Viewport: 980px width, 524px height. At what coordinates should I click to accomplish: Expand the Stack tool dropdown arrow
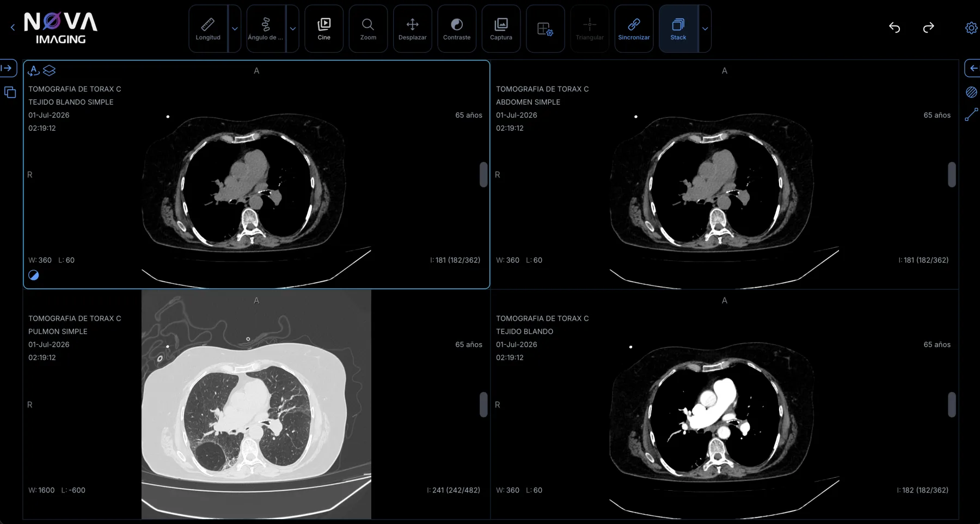(705, 29)
